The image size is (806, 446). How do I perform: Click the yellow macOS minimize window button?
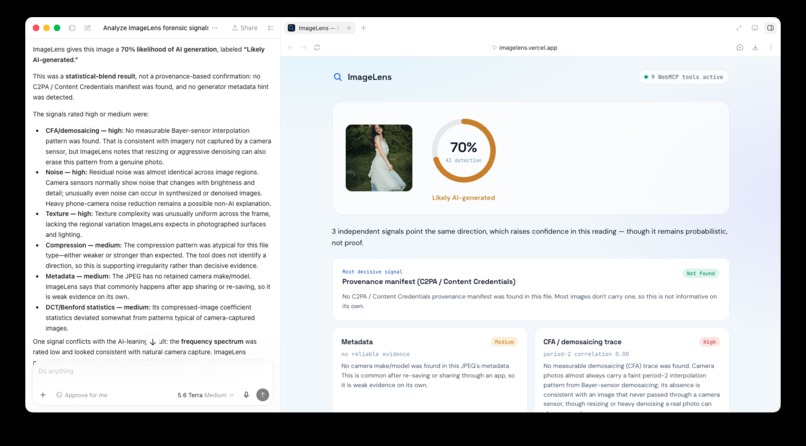tap(46, 28)
